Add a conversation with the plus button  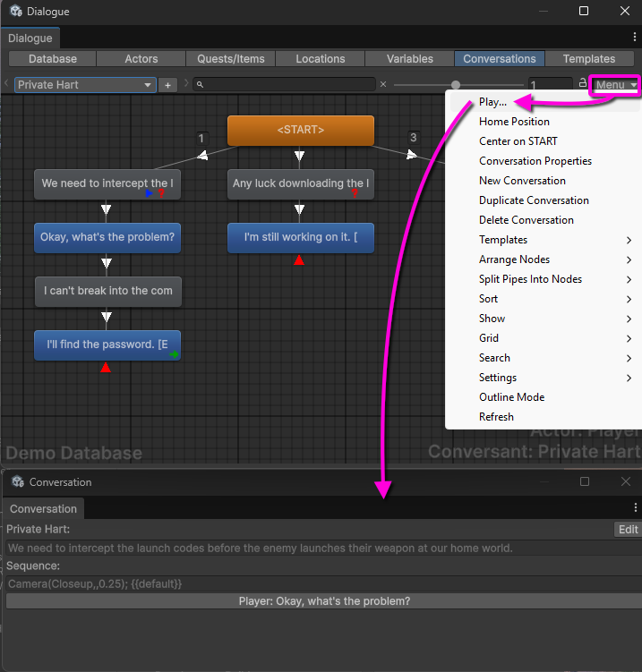tap(167, 85)
